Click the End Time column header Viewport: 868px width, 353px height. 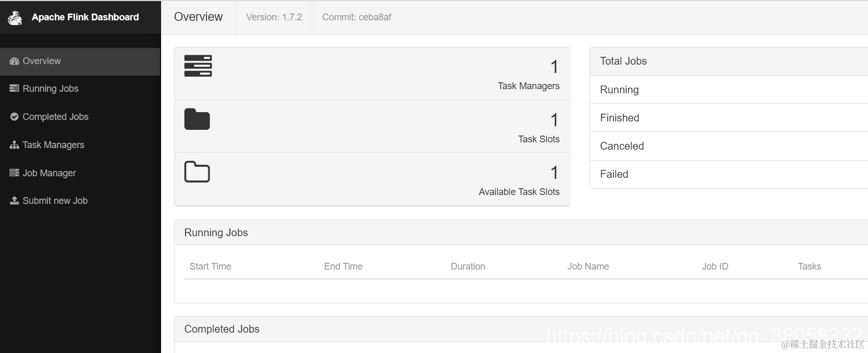343,266
